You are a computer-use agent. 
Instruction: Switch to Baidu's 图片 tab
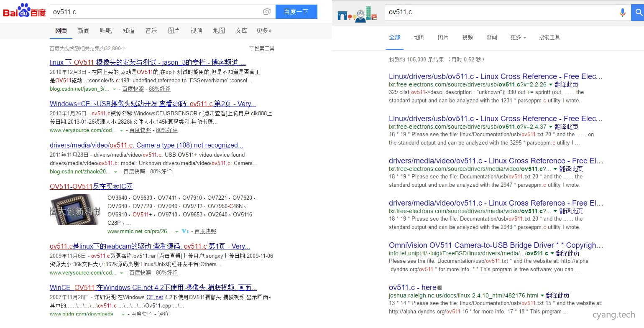pos(174,31)
